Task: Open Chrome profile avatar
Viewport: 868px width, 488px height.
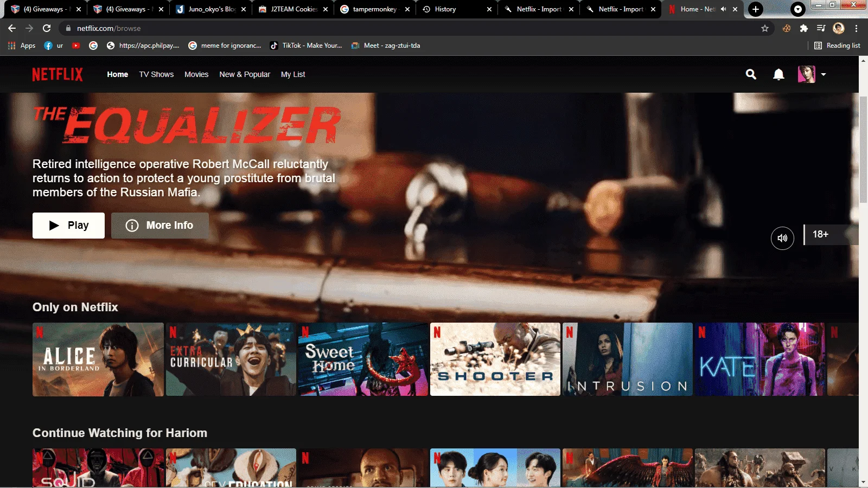Action: [x=839, y=28]
